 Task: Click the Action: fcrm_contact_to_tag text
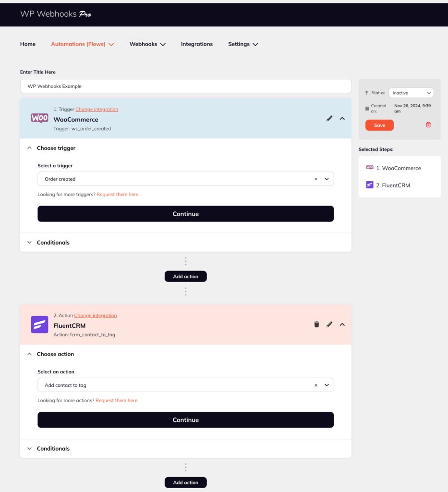coord(84,335)
